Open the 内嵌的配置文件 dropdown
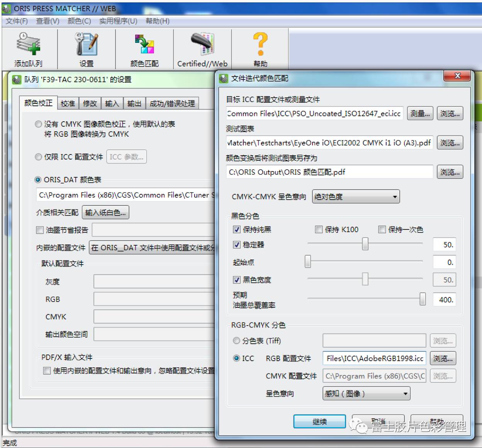The image size is (482, 448). click(x=152, y=248)
